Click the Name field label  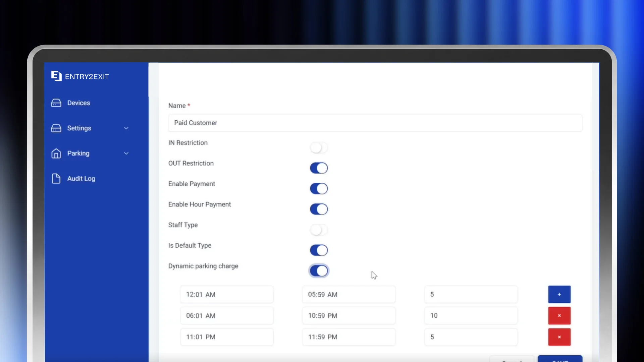click(x=179, y=106)
